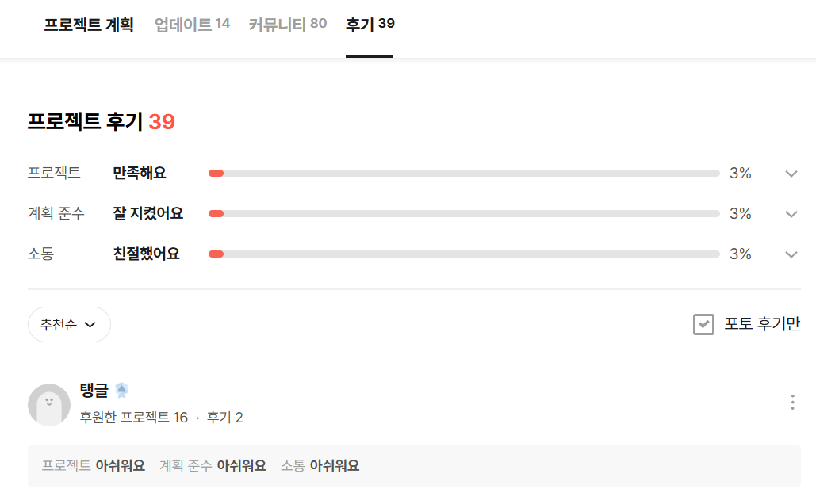This screenshot has height=504, width=816.
Task: Toggle the 포토 후기만 checkbox
Action: (x=703, y=324)
